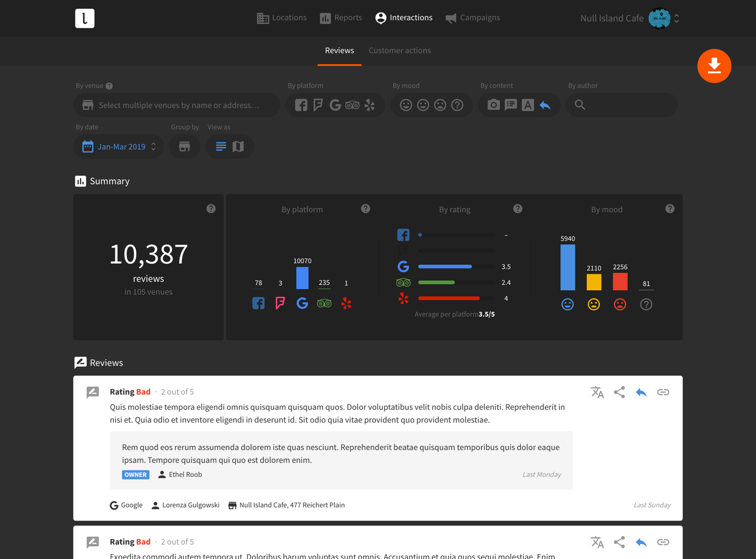Click the blue happy mood bar
The width and height of the screenshot is (756, 559).
click(x=568, y=267)
